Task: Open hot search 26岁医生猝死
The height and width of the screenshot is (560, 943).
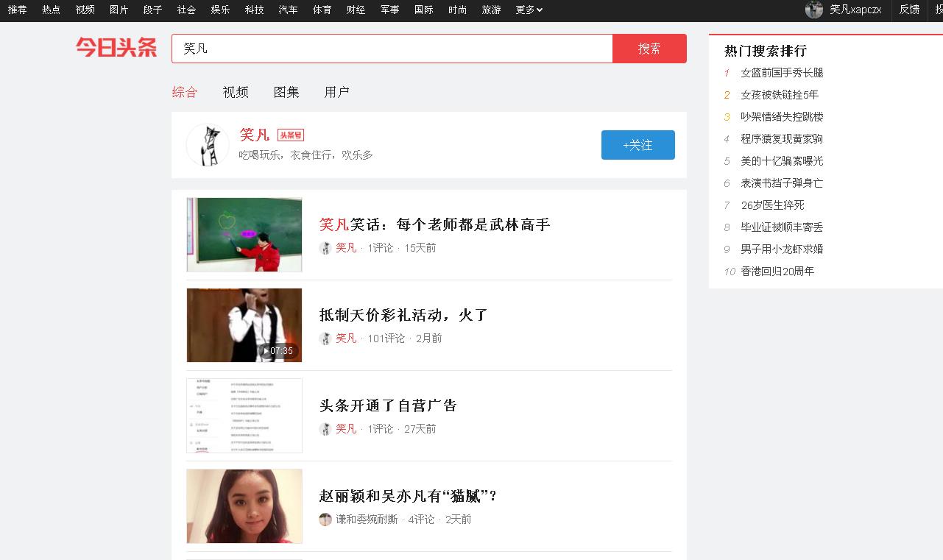Action: pyautogui.click(x=772, y=205)
